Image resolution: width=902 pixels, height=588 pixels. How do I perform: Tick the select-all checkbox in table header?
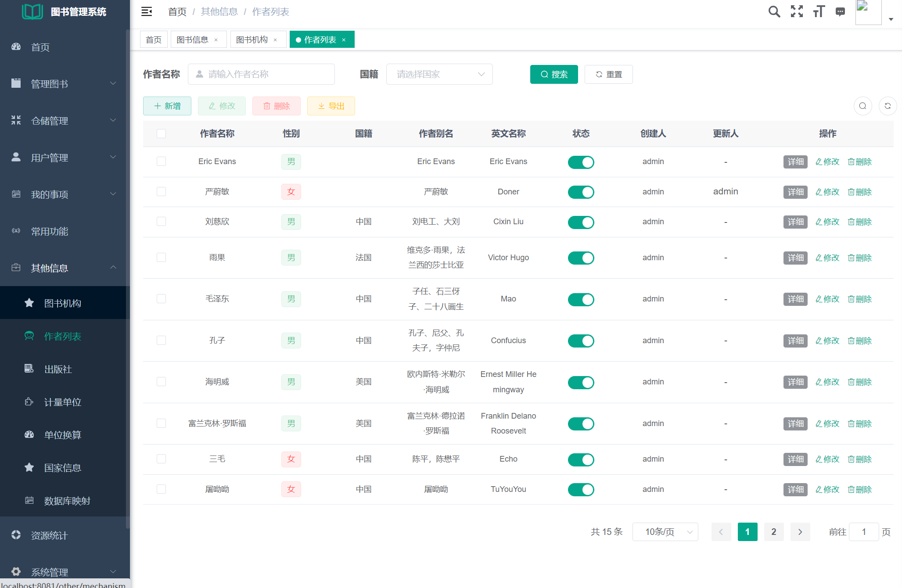161,133
